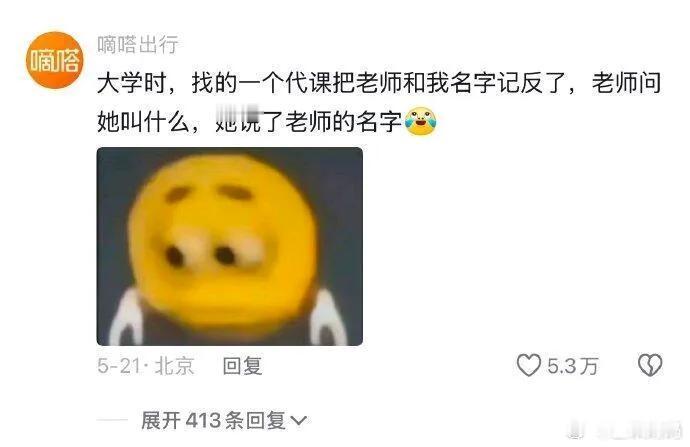Open the 嘀嗒出行 username link
The image size is (690, 447).
(x=138, y=44)
